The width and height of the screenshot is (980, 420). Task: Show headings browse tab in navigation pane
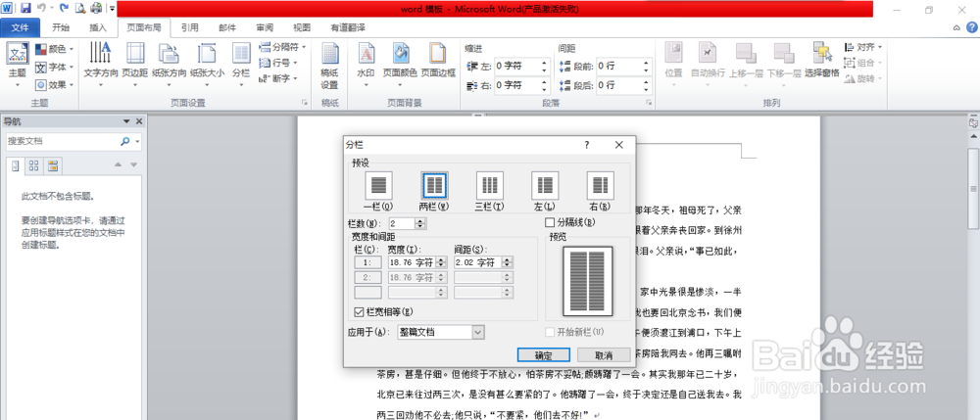tap(16, 165)
